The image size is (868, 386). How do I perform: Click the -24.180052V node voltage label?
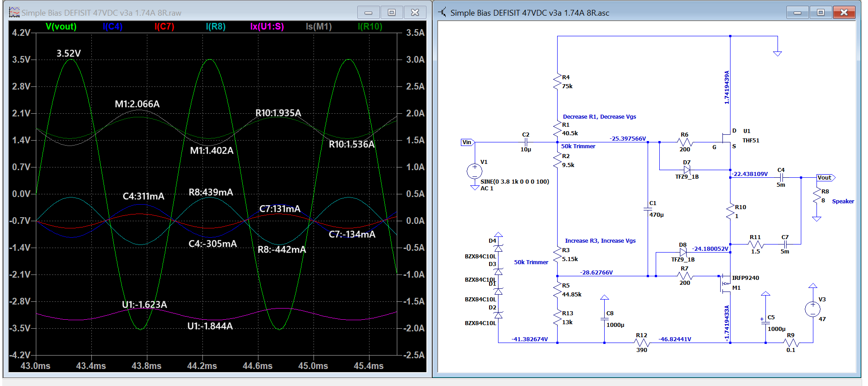pos(710,249)
